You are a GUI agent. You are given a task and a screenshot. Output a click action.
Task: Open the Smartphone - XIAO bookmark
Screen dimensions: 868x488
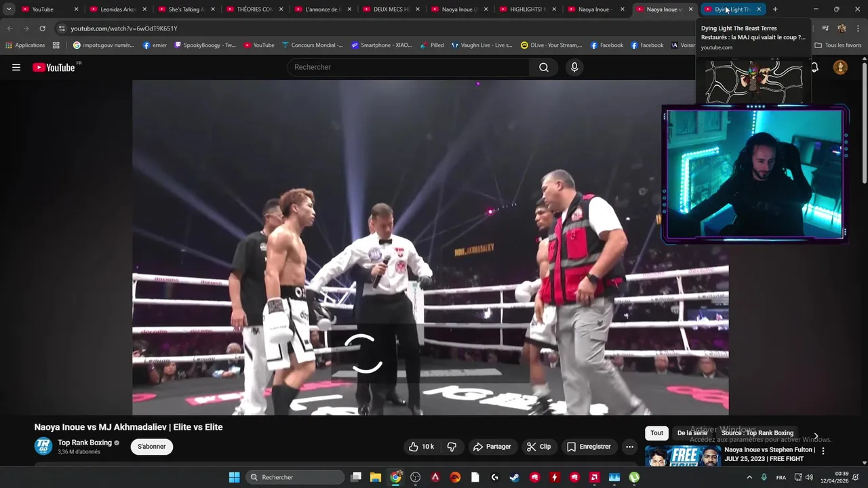pos(382,45)
